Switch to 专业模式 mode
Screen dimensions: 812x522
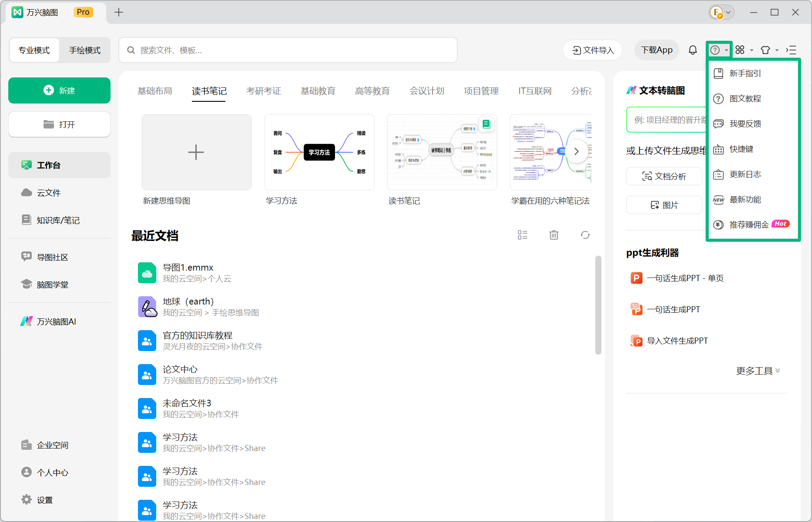(x=34, y=50)
